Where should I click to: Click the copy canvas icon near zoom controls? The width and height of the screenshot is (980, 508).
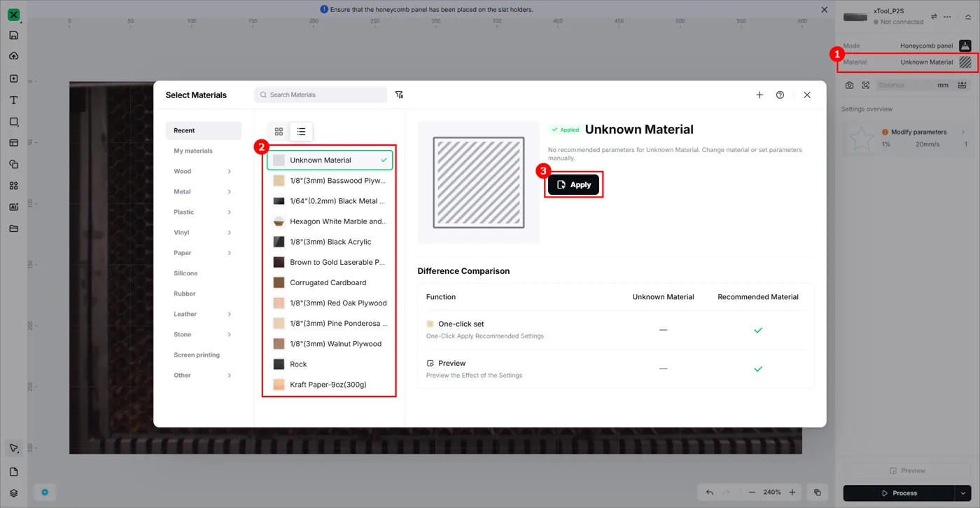[817, 493]
